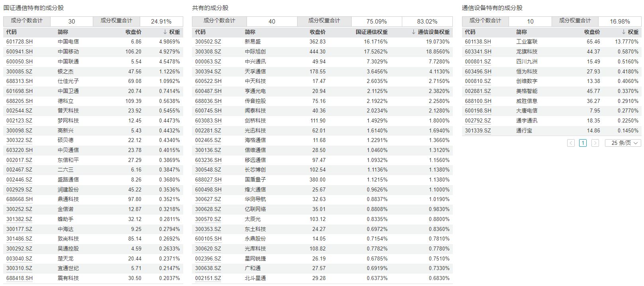Click 简称 header in the 国证通信 left table
The width and height of the screenshot is (644, 286).
[x=63, y=32]
